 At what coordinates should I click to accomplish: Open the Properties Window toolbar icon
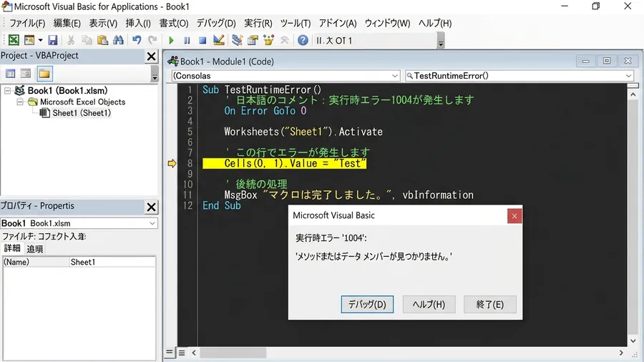pyautogui.click(x=253, y=40)
